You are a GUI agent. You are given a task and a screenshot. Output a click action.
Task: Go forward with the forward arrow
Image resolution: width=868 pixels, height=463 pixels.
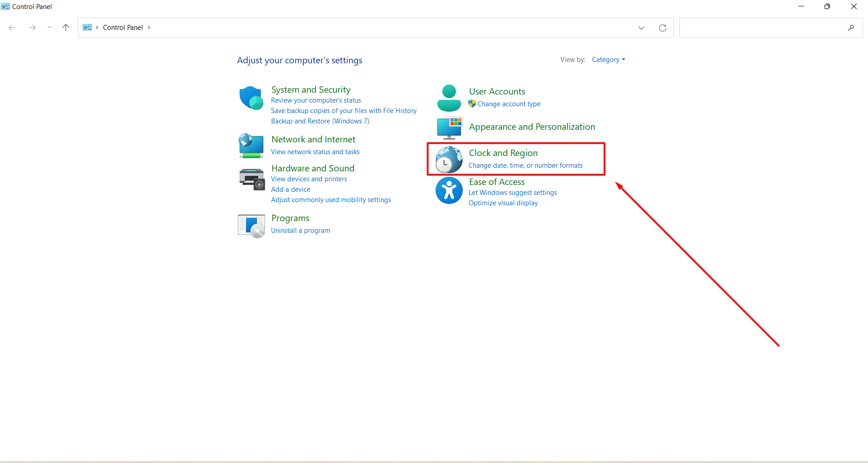tap(33, 28)
